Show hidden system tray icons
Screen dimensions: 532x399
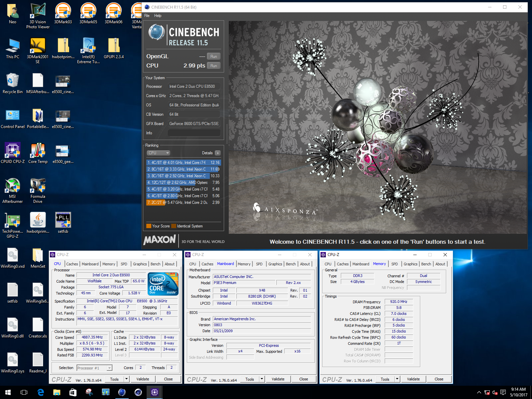[x=479, y=392]
